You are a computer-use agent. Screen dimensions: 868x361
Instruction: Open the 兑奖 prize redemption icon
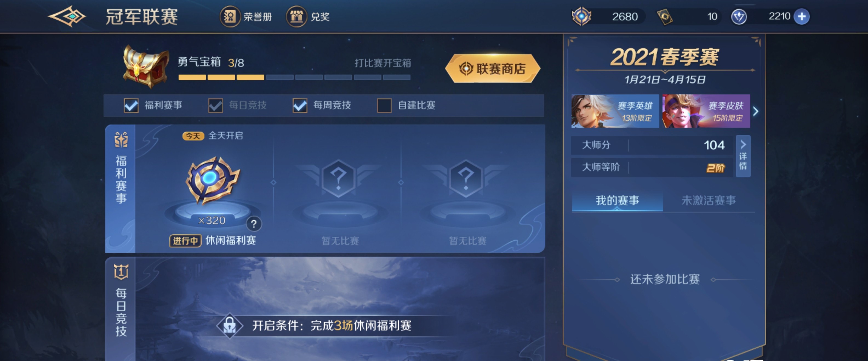pos(296,16)
